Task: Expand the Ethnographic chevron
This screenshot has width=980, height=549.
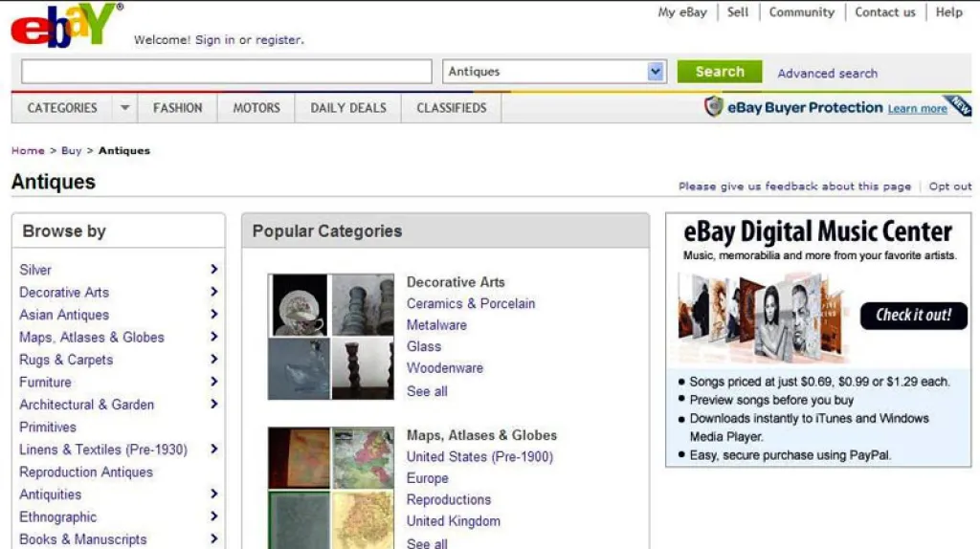Action: point(213,516)
